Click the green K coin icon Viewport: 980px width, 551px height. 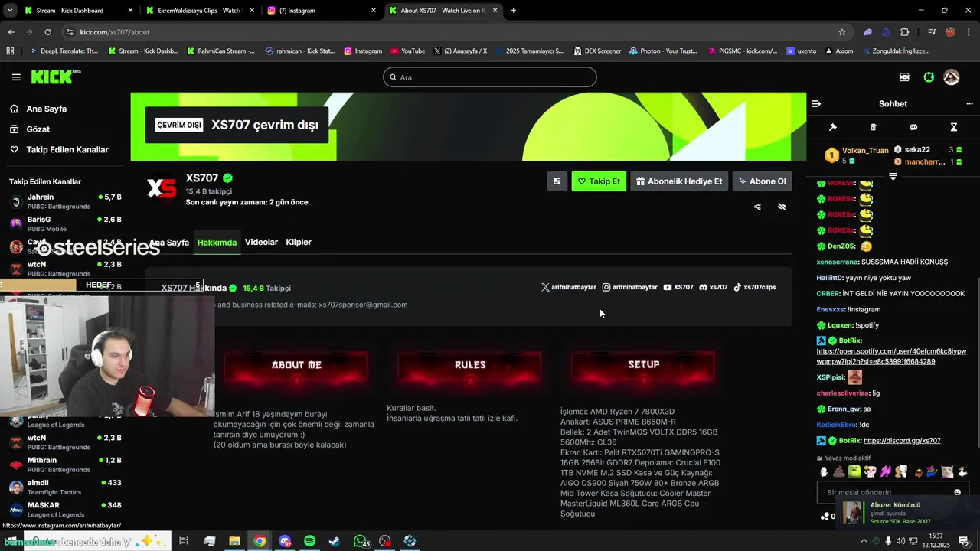(x=929, y=77)
